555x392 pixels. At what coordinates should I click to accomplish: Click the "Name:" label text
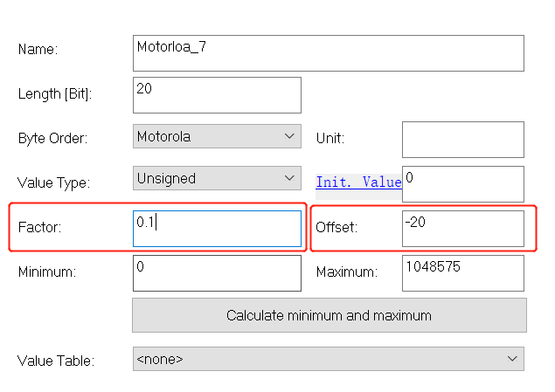(38, 51)
